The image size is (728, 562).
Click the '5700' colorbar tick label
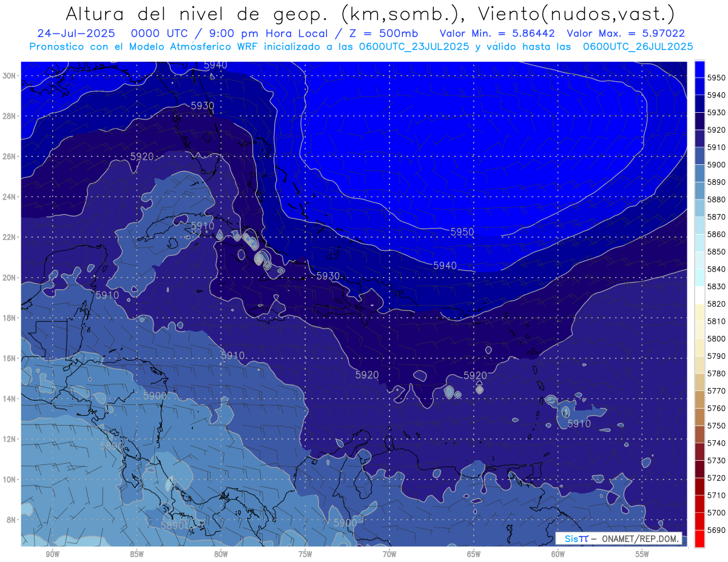tap(716, 513)
